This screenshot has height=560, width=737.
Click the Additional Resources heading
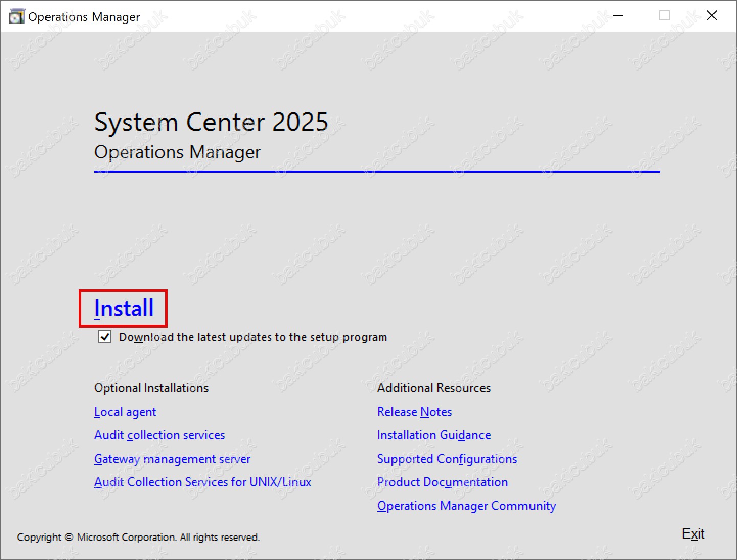(434, 388)
